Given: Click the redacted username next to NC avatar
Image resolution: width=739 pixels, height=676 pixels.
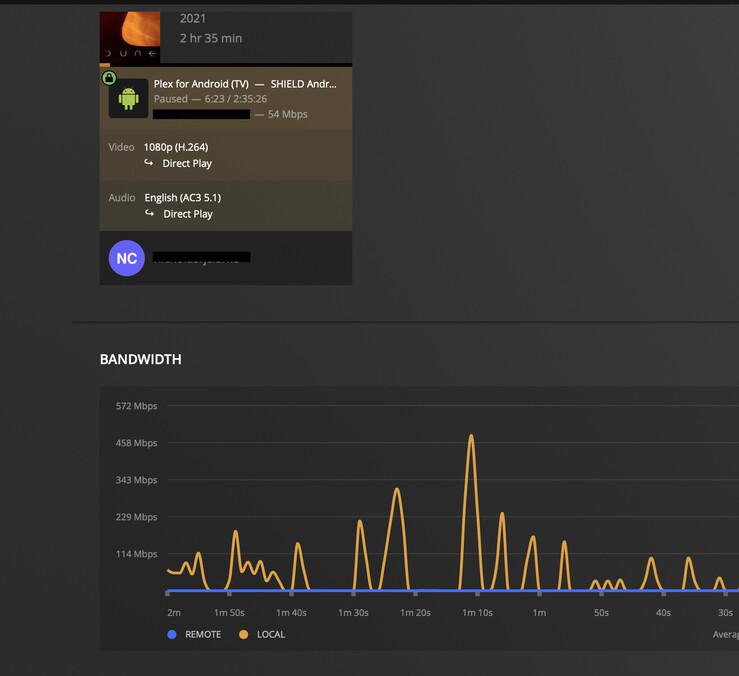Looking at the screenshot, I should pyautogui.click(x=202, y=257).
